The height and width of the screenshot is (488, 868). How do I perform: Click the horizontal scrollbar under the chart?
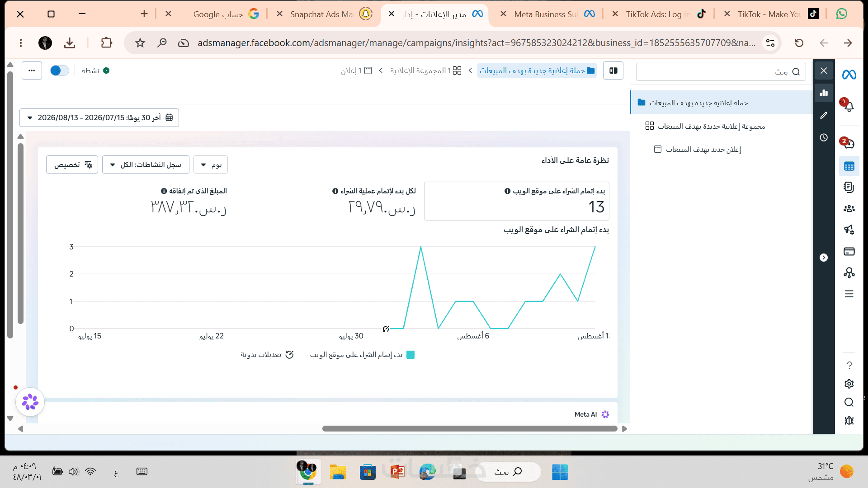pyautogui.click(x=470, y=428)
